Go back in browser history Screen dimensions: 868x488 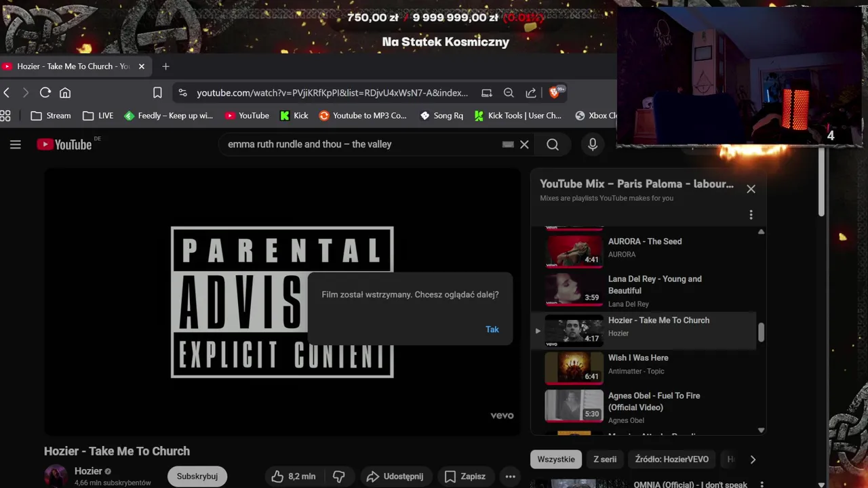click(7, 93)
